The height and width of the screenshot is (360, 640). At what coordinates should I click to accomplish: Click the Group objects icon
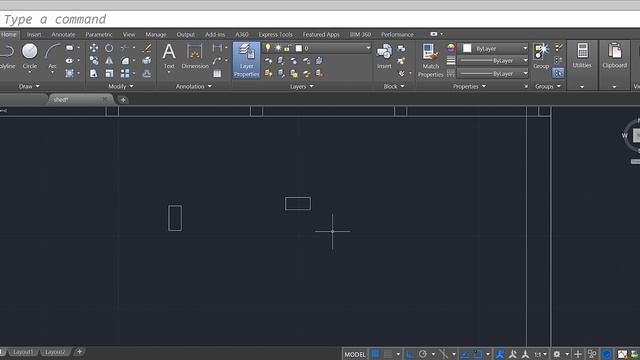[541, 56]
